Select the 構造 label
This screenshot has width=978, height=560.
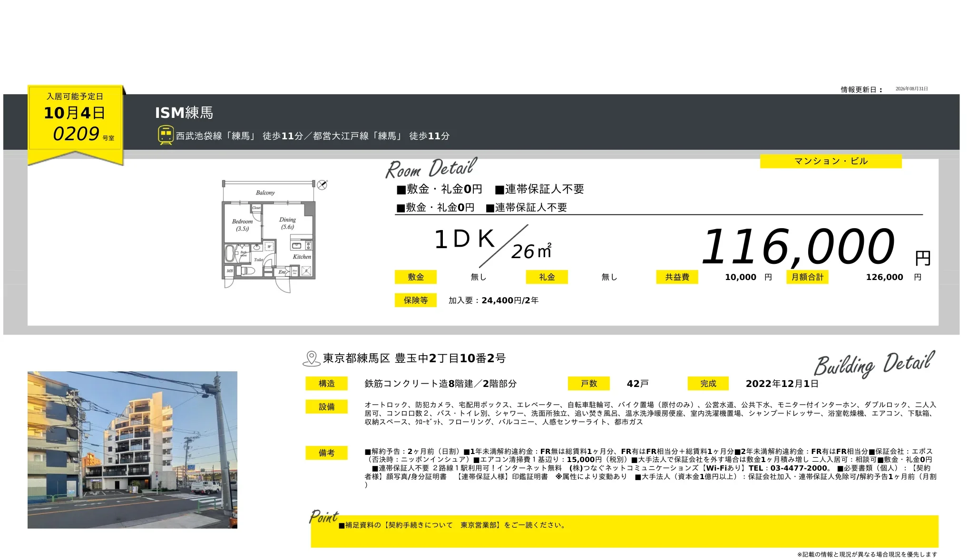point(326,384)
